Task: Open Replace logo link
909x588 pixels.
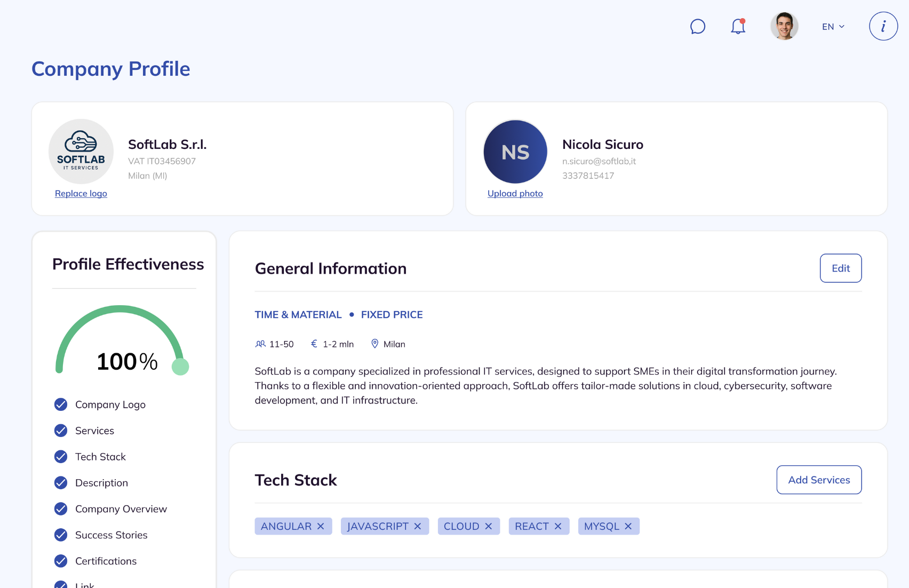Action: pyautogui.click(x=81, y=193)
